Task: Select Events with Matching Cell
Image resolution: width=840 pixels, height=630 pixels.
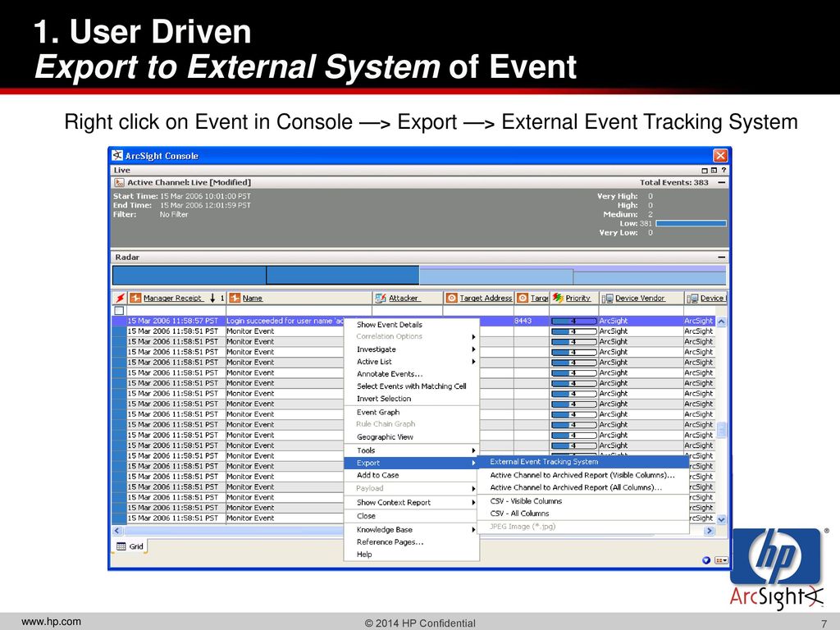Action: (x=411, y=386)
